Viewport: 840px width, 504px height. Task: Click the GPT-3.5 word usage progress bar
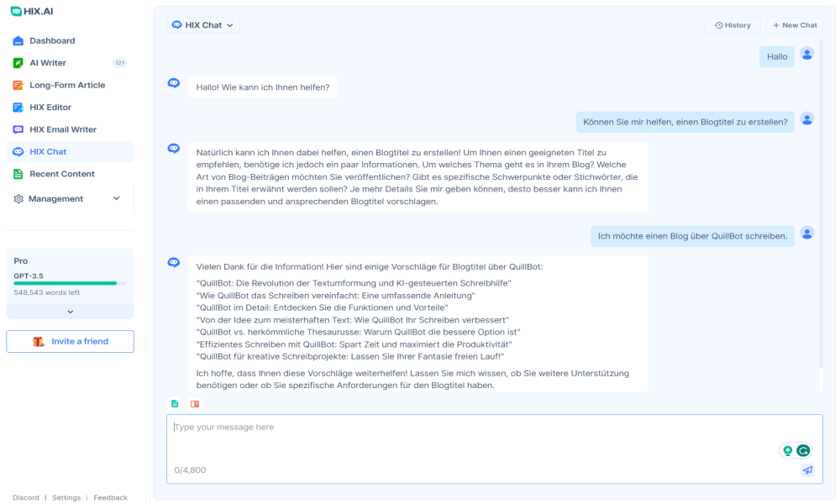pyautogui.click(x=71, y=283)
